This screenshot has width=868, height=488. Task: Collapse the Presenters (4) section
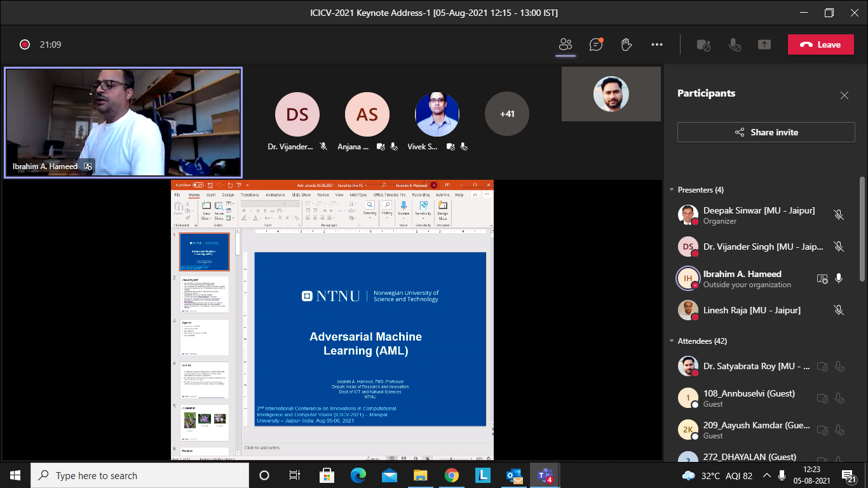pos(672,190)
